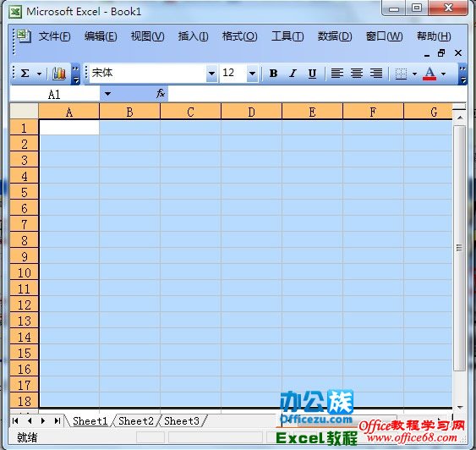Toggle Italic formatting
476x450 pixels.
(x=293, y=74)
